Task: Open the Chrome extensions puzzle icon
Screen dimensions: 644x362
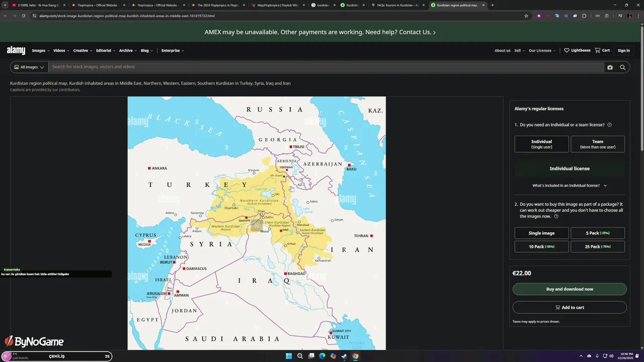Action: pos(584,16)
